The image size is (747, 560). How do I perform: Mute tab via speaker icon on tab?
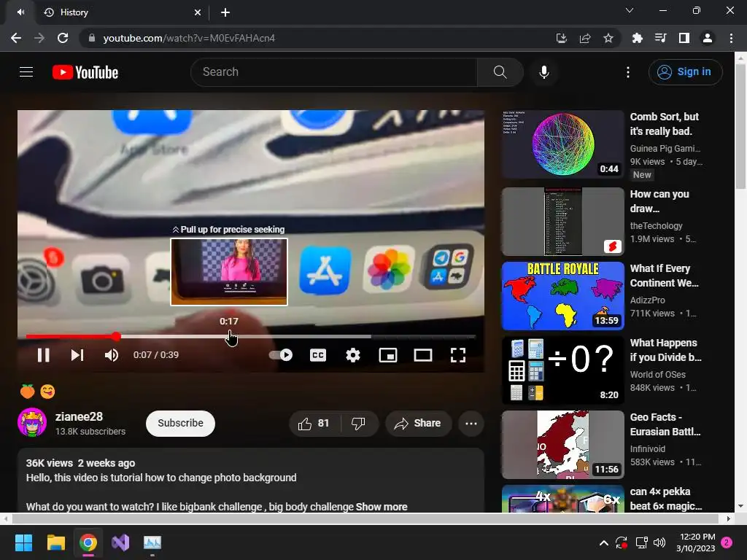(21, 12)
